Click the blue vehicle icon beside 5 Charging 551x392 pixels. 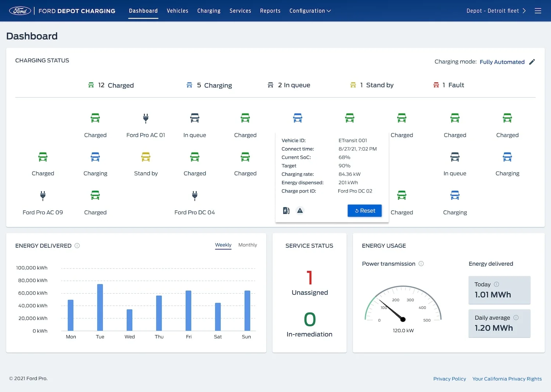[x=190, y=85]
